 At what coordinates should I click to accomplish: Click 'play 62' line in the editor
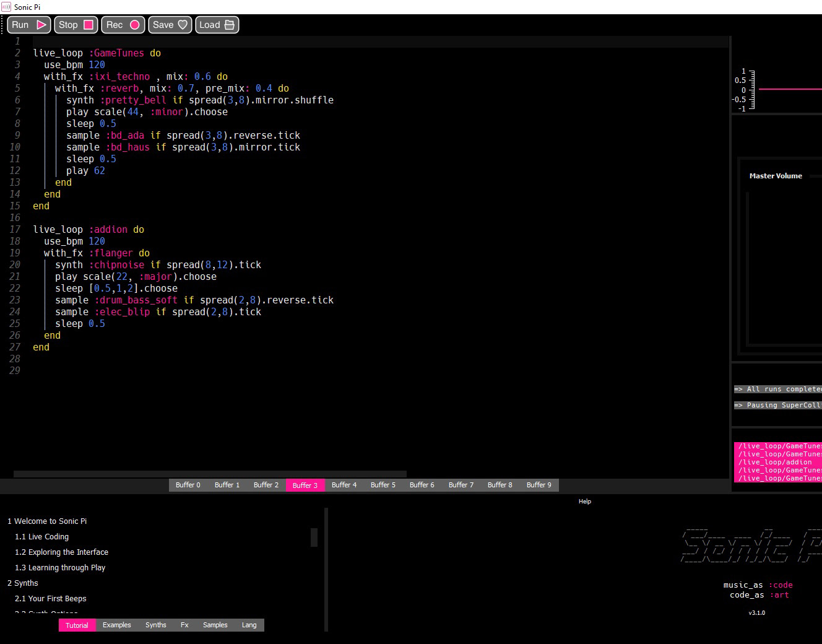tap(85, 171)
